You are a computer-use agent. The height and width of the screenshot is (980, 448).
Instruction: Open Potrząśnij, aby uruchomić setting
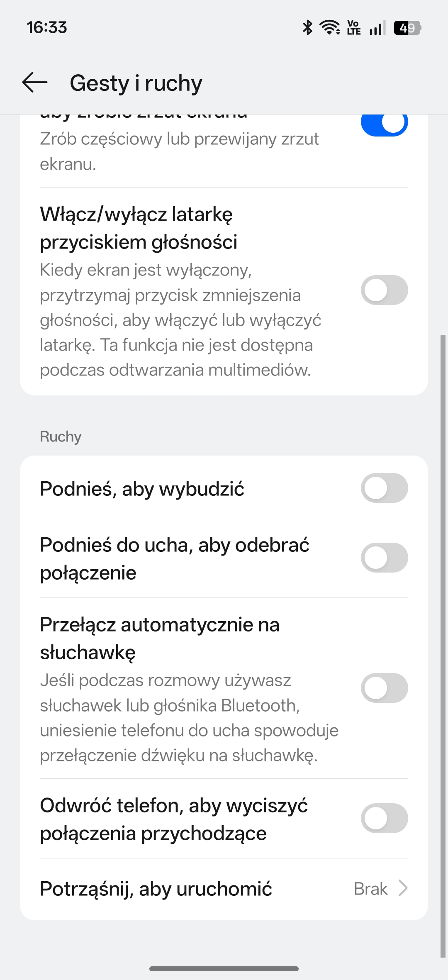tap(156, 889)
